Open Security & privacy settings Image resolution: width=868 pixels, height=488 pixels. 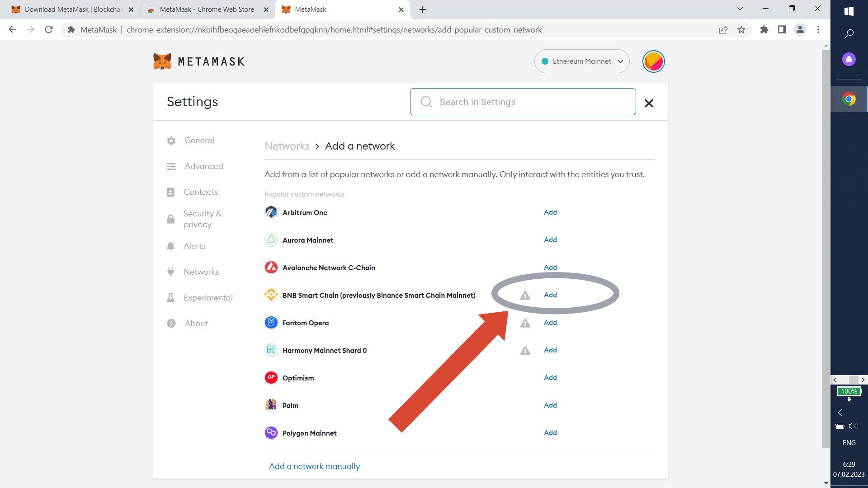click(202, 219)
